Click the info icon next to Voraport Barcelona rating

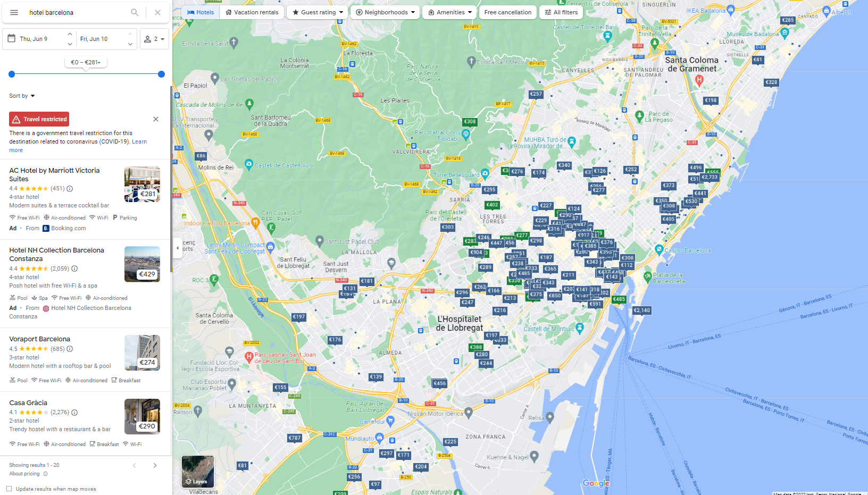70,349
